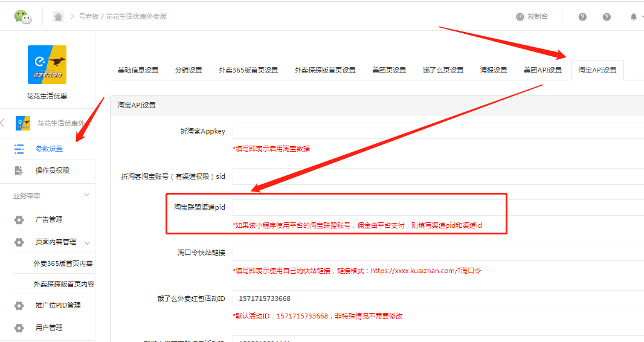Focus the 淘宝联盟渠道pid input field
This screenshot has height=342, width=644.
coord(438,207)
